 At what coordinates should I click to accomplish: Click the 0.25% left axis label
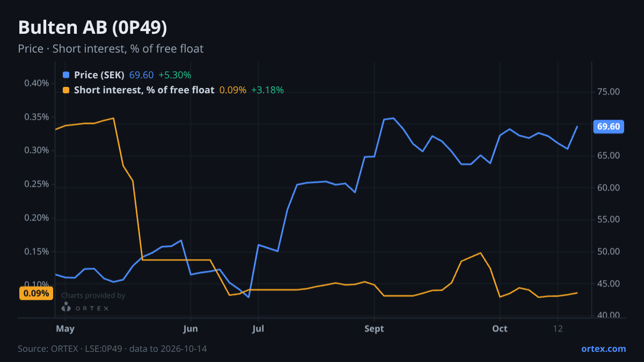(x=37, y=184)
